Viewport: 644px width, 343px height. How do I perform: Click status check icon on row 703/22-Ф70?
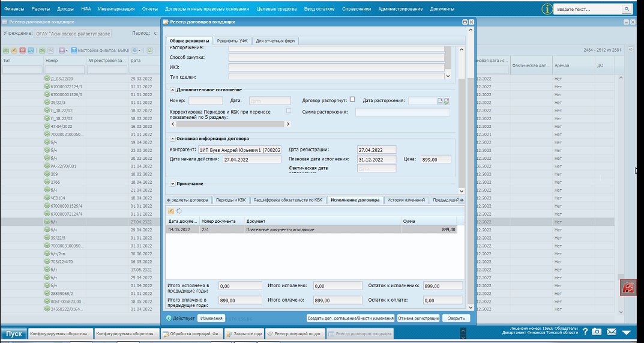[47, 261]
